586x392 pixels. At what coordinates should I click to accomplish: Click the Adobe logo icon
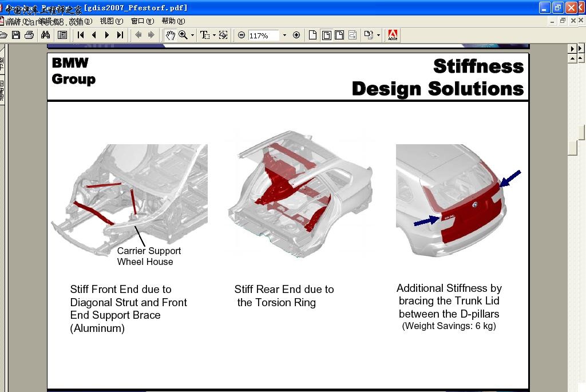tap(393, 35)
